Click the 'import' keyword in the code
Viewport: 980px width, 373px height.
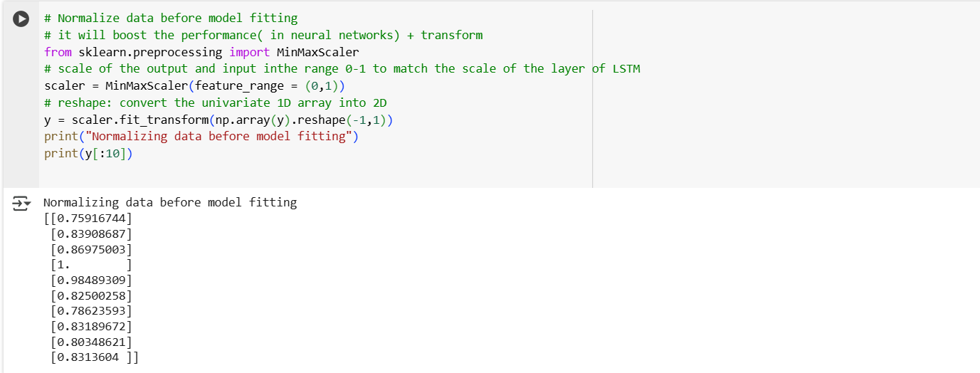pyautogui.click(x=249, y=52)
